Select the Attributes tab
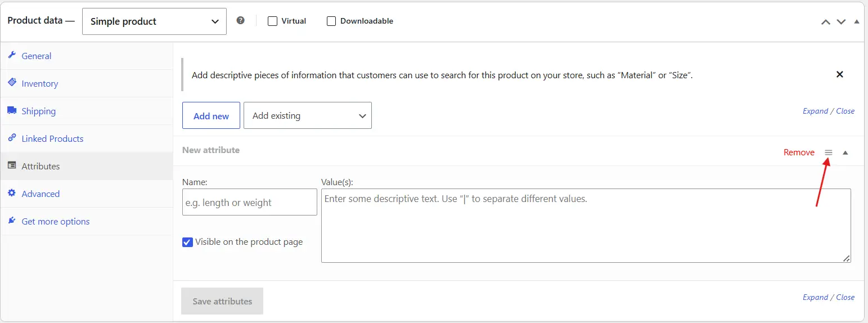868x323 pixels. (87, 166)
